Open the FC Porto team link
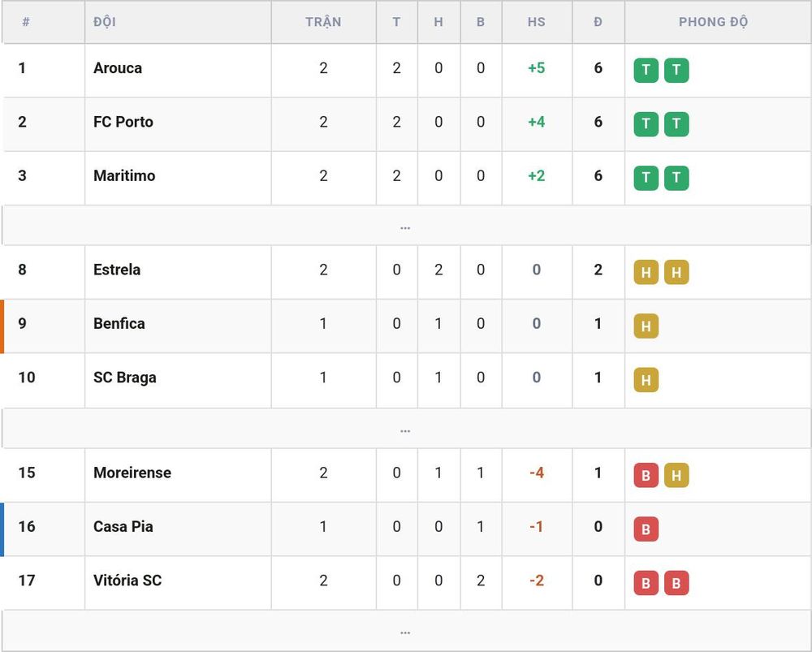The image size is (812, 652). (x=123, y=122)
